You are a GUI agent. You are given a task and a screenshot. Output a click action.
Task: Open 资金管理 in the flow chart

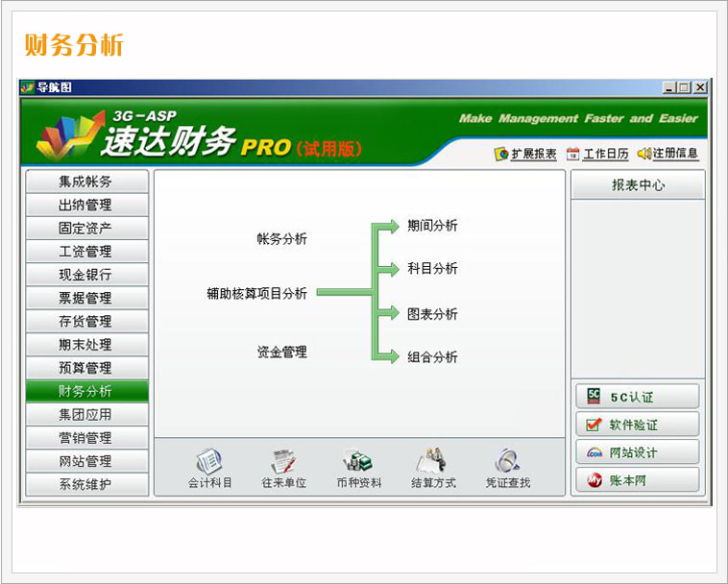coord(281,352)
